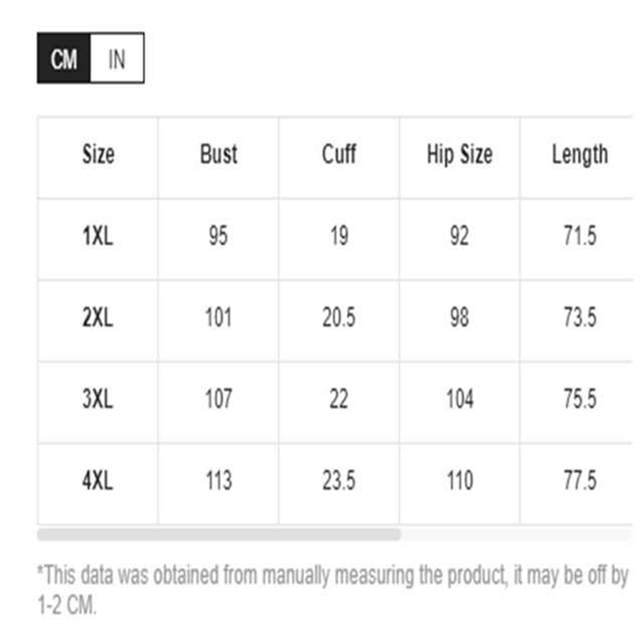Image resolution: width=644 pixels, height=644 pixels.
Task: Select the Size column header
Action: pos(98,155)
